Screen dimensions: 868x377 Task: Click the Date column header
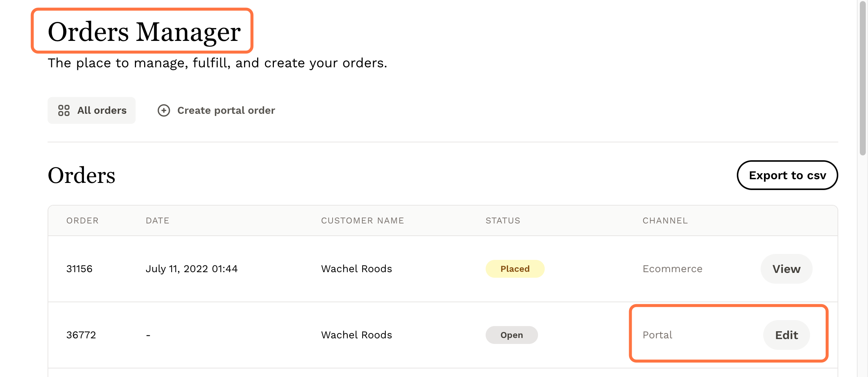pos(158,220)
